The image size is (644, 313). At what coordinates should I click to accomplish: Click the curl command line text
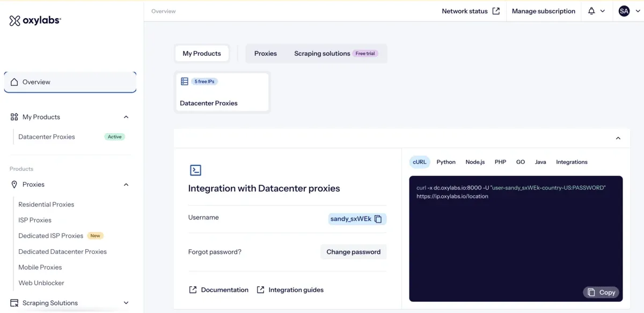[x=511, y=188]
